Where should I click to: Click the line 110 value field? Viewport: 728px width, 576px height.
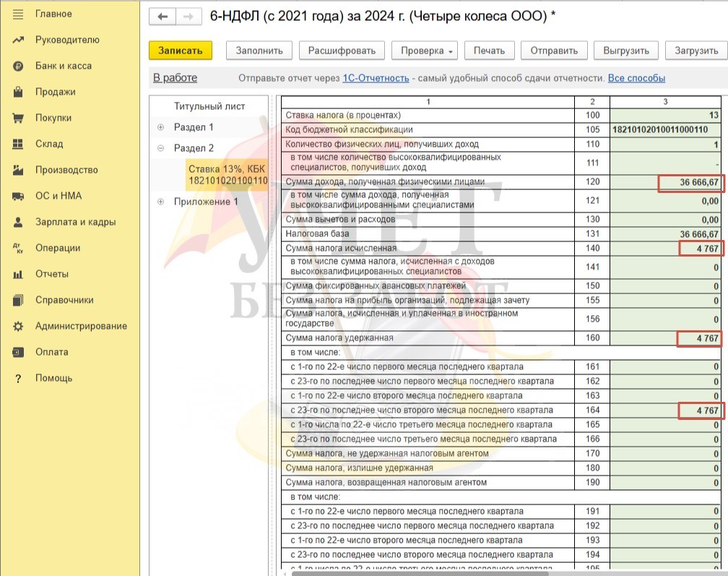[x=665, y=144]
